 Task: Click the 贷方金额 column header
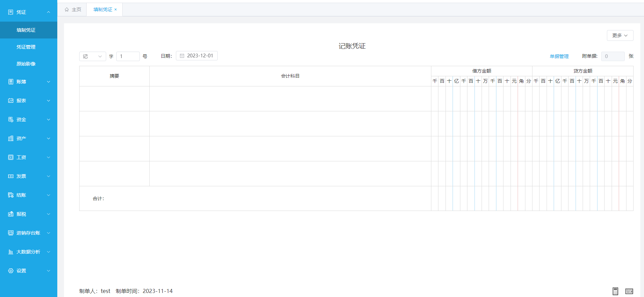583,71
